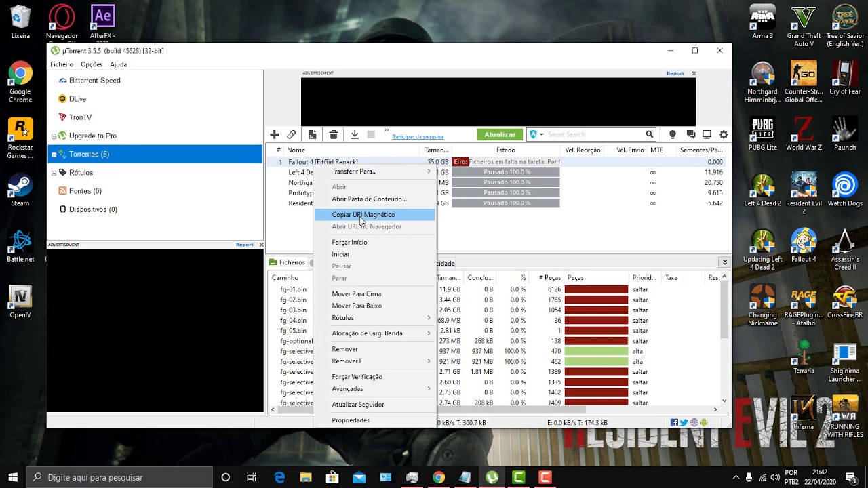Open OpenIV desktop shortcut
868x488 pixels.
(x=20, y=302)
